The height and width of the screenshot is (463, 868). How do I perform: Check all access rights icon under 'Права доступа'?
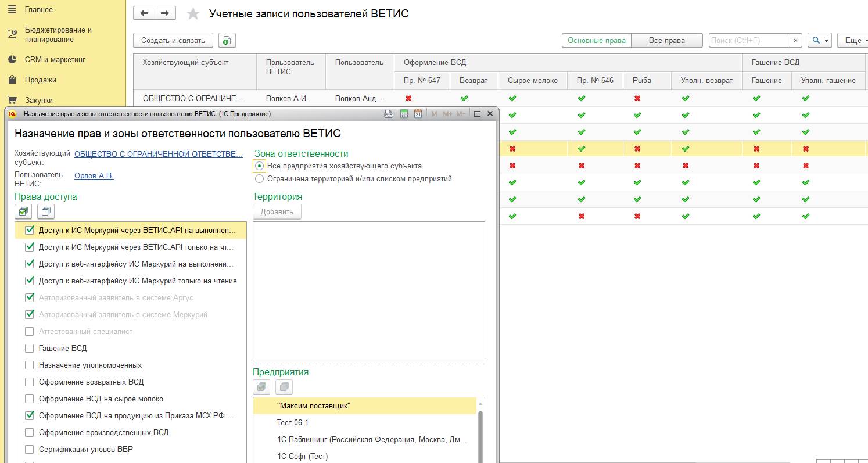tap(23, 211)
